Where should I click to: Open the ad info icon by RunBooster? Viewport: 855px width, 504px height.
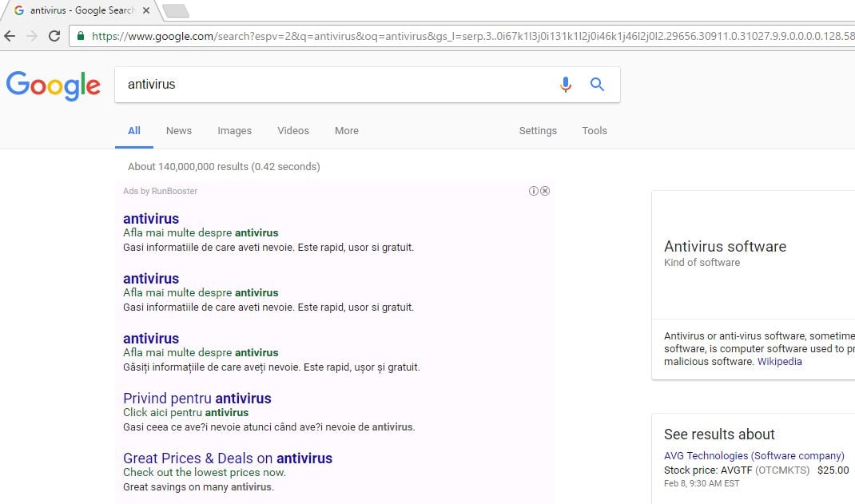[533, 191]
